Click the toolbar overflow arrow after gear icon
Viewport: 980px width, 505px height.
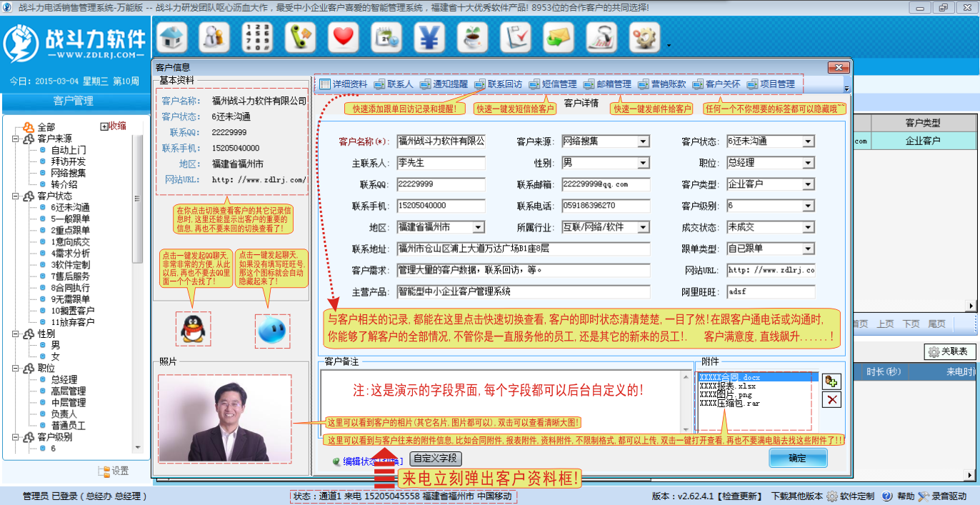tap(668, 46)
